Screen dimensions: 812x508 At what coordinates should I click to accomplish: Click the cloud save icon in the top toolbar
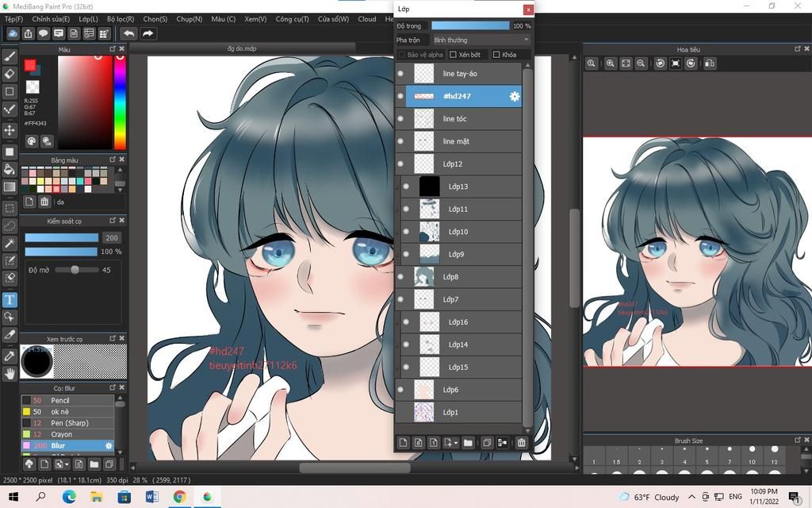(13, 33)
